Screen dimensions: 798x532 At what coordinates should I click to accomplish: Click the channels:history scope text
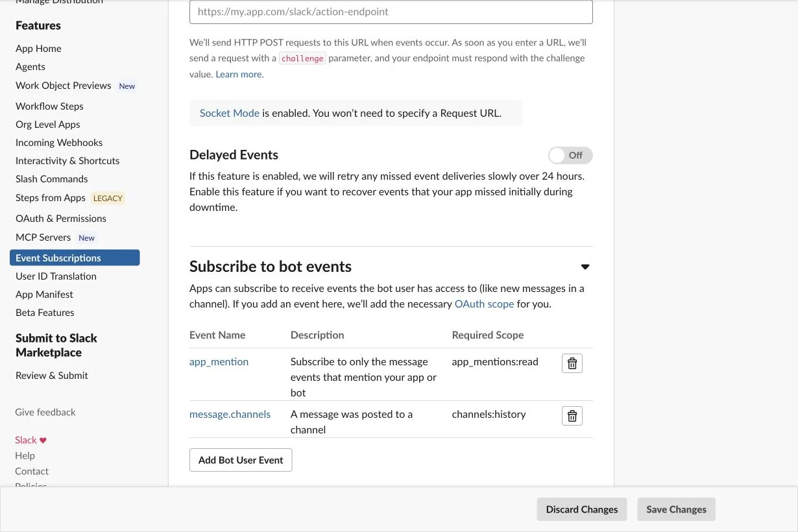click(x=489, y=414)
